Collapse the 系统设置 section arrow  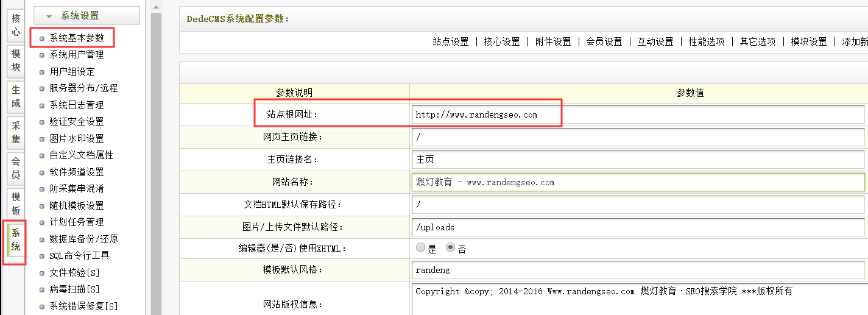pos(49,16)
